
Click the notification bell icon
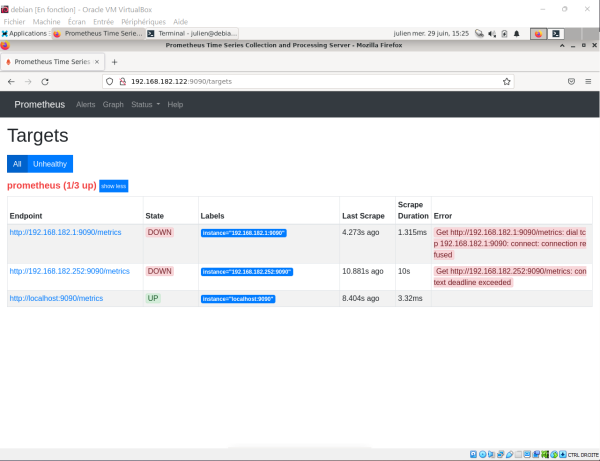tap(517, 34)
